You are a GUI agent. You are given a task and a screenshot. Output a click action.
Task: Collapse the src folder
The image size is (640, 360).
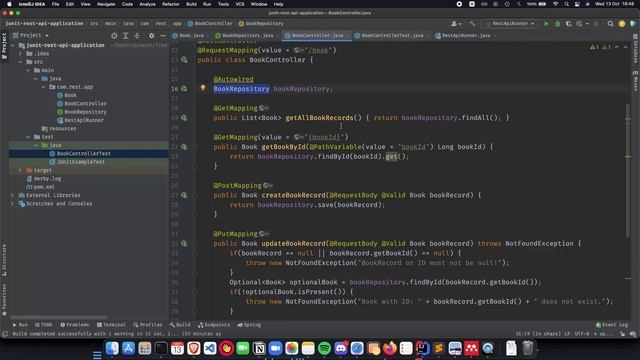pos(20,62)
